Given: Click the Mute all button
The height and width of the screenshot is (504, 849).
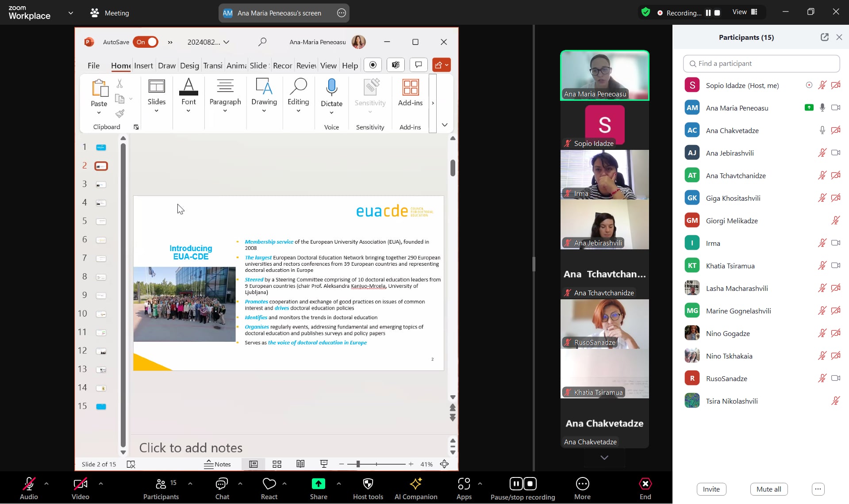Looking at the screenshot, I should pos(769,489).
